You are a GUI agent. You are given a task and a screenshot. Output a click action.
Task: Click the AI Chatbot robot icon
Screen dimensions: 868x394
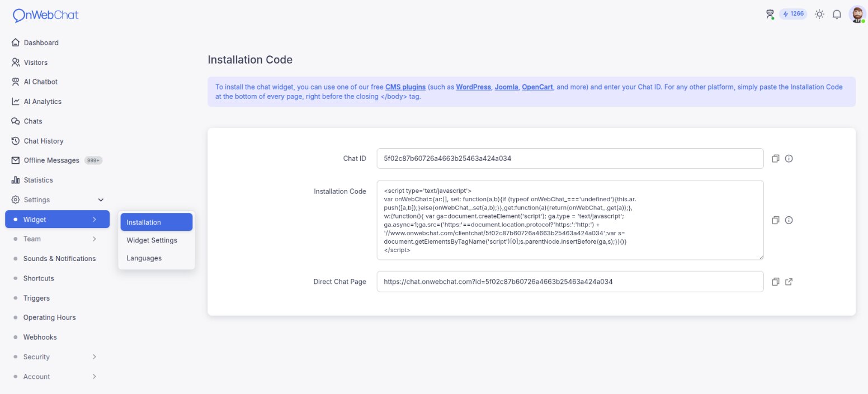16,82
